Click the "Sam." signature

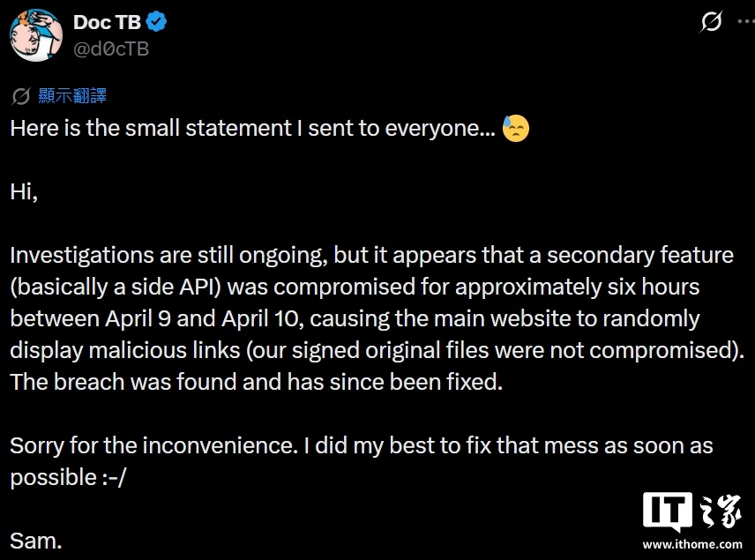[x=36, y=541]
